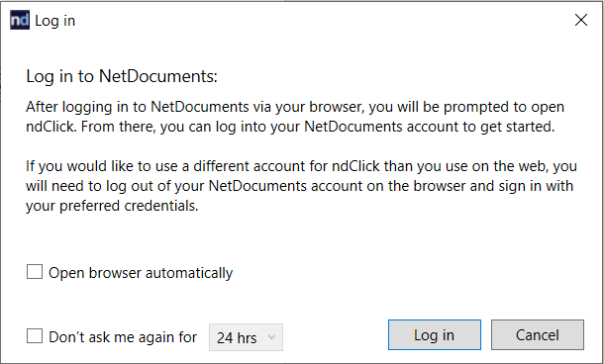Close the Log in dialog

tap(581, 20)
